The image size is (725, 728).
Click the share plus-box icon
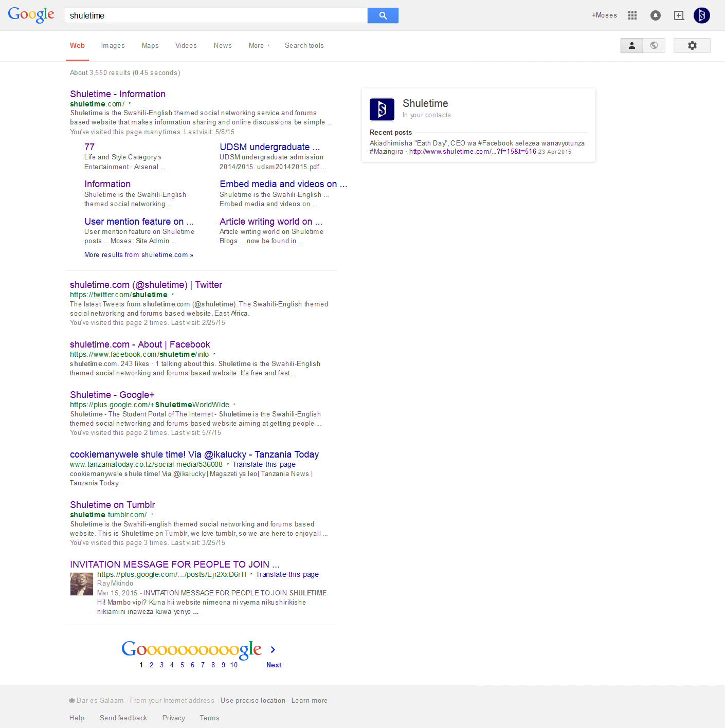[679, 15]
